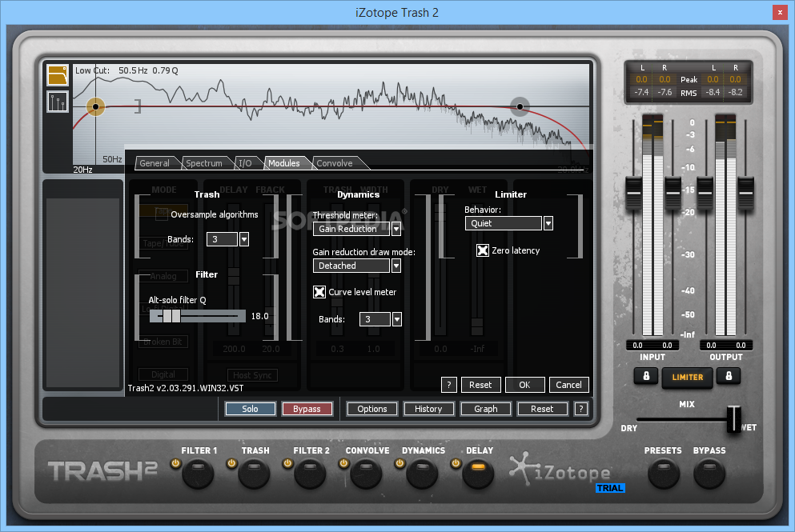Click the global Bypass knob

tap(709, 474)
